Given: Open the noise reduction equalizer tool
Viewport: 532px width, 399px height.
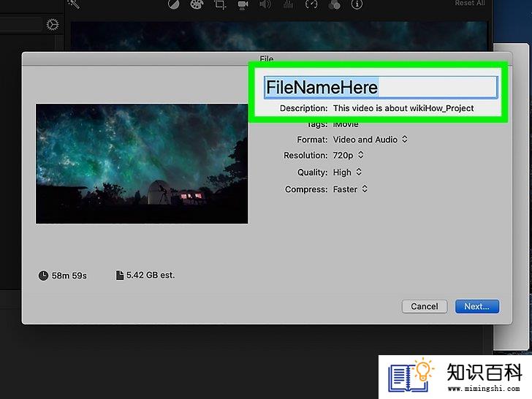Looking at the screenshot, I should [x=288, y=4].
